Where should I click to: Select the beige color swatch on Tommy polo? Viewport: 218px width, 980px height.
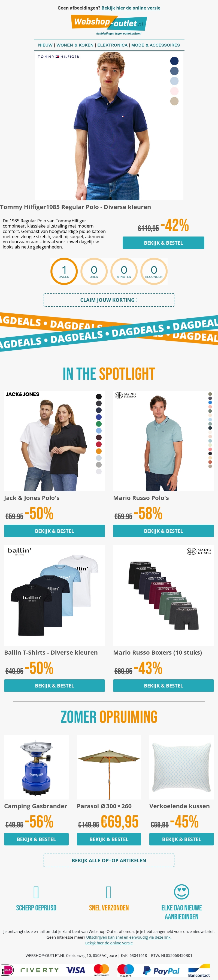click(174, 101)
